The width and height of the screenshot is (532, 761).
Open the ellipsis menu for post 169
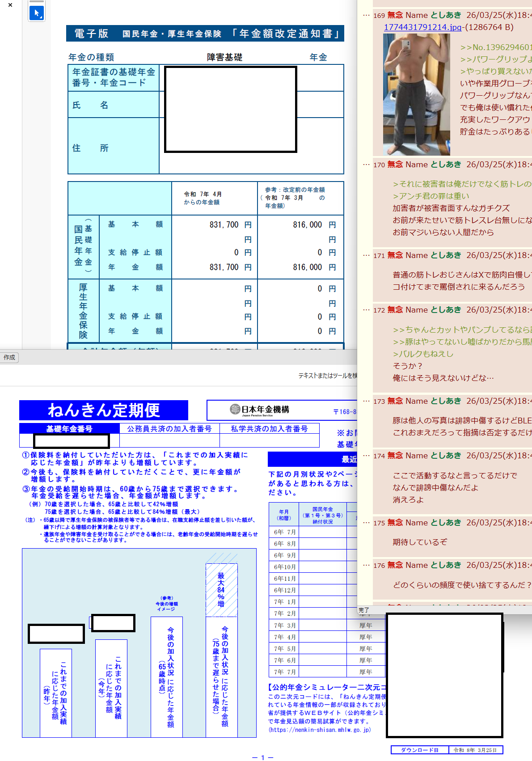(366, 15)
